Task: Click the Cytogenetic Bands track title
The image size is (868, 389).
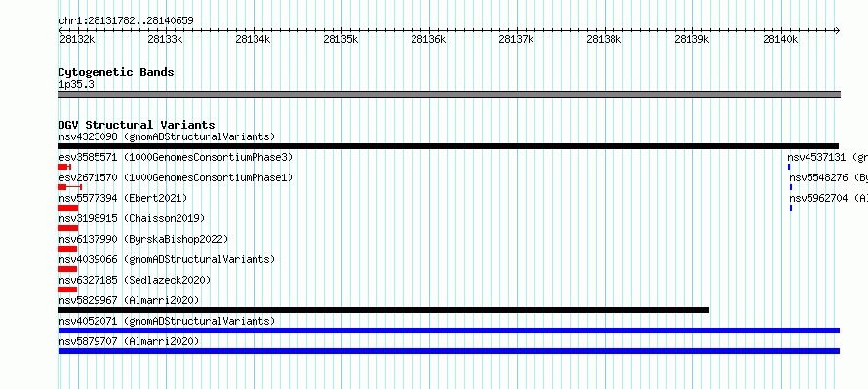Action: 116,72
